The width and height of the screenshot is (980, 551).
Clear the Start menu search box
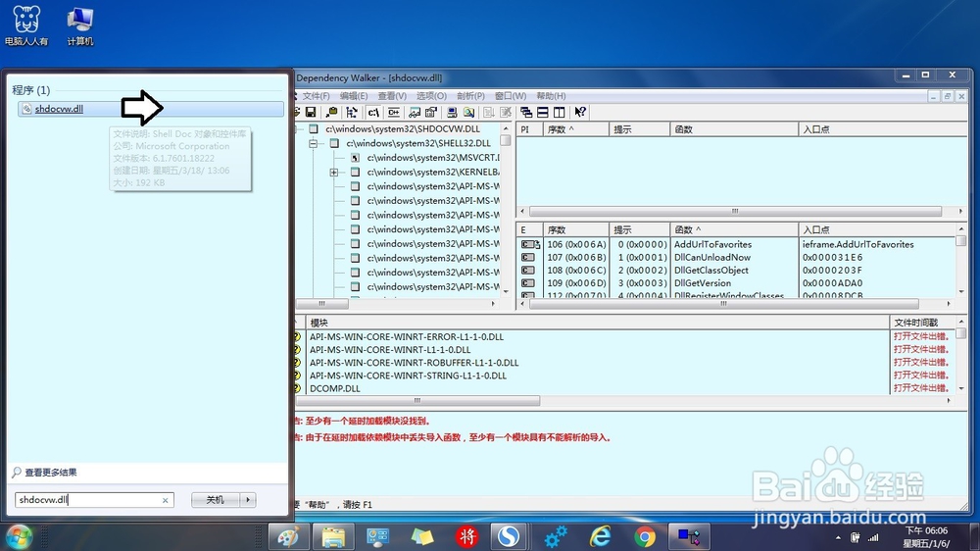point(165,500)
